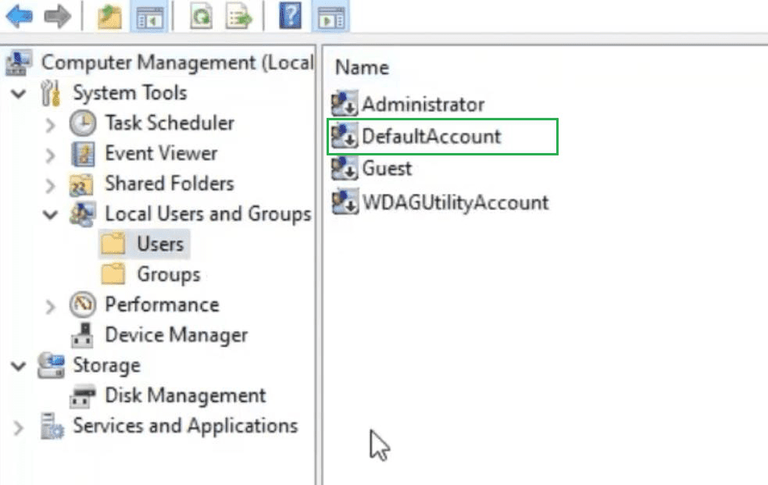Click the Export List toolbar icon
The height and width of the screenshot is (485, 768).
point(239,16)
